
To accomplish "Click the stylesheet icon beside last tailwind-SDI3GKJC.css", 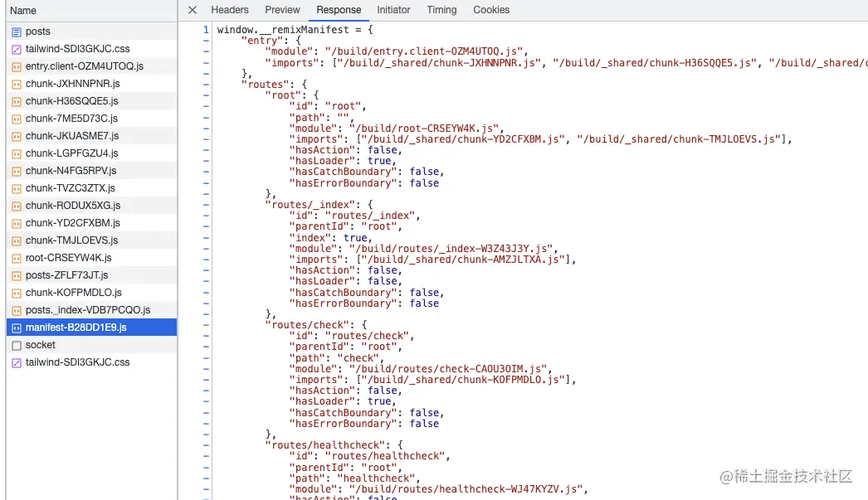I will (17, 363).
